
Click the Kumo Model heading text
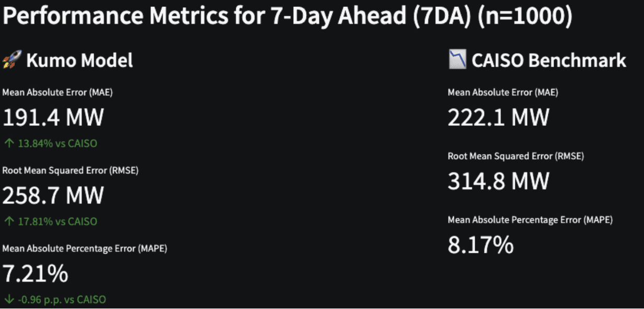(x=79, y=61)
